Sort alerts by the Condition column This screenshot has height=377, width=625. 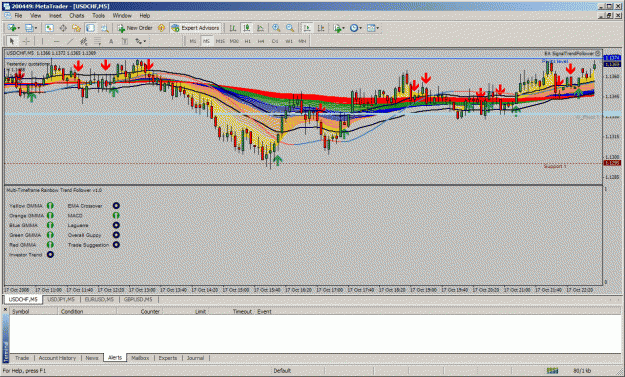click(87, 311)
